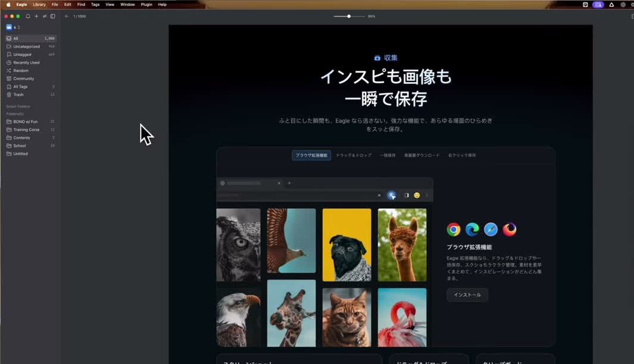Click the Safari browser icon
This screenshot has width=634, height=364.
(491, 230)
